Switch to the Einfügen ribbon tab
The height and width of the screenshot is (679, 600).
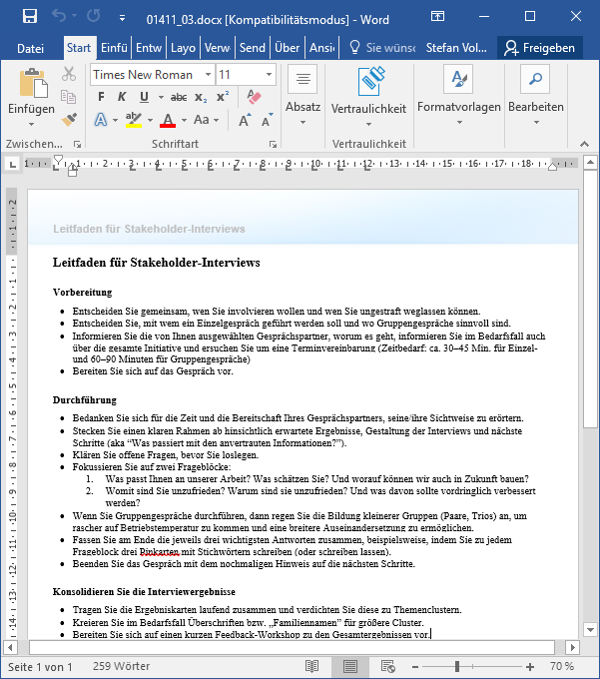(114, 48)
